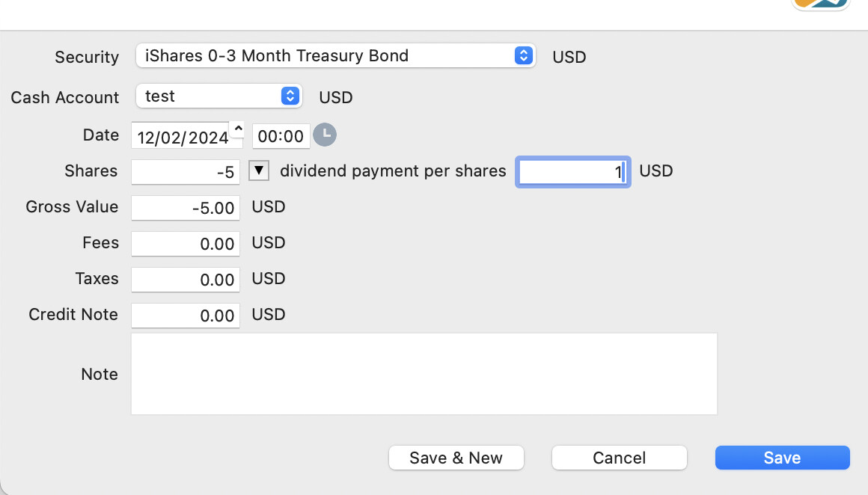The image size is (868, 495).
Task: Click the Gross Value field
Action: (186, 208)
